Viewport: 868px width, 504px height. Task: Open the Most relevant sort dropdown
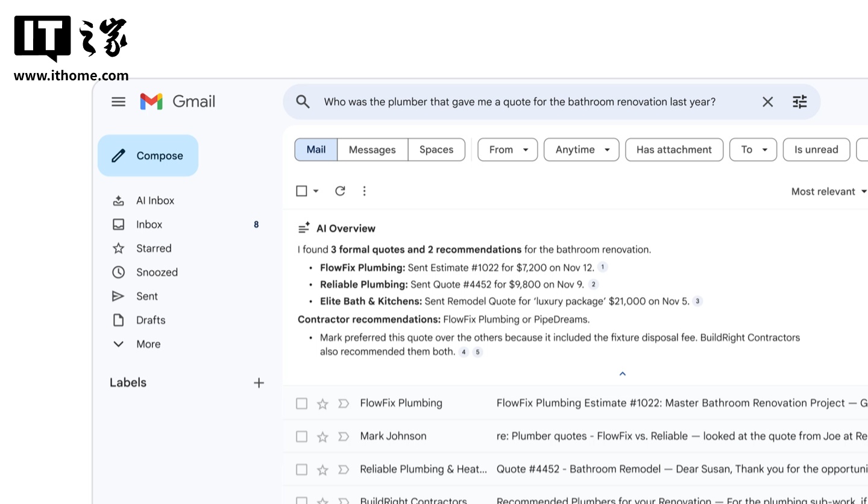tap(828, 191)
